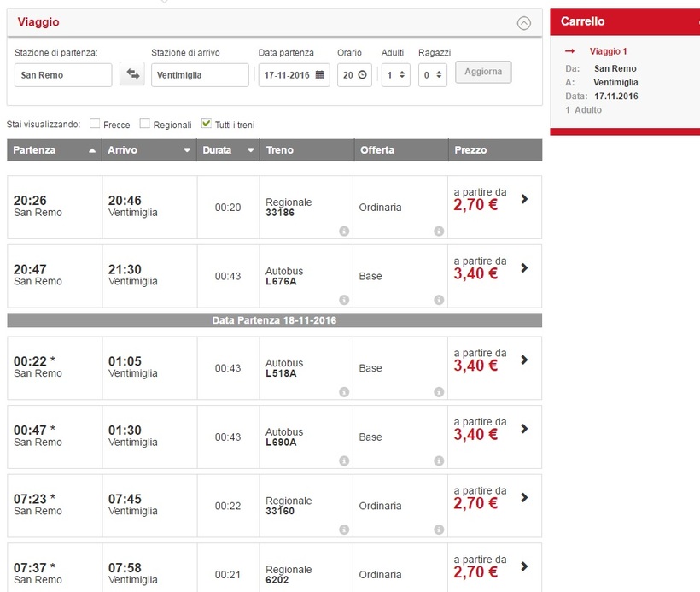Sort results by Arrivo column
The width and height of the screenshot is (700, 592).
[149, 150]
